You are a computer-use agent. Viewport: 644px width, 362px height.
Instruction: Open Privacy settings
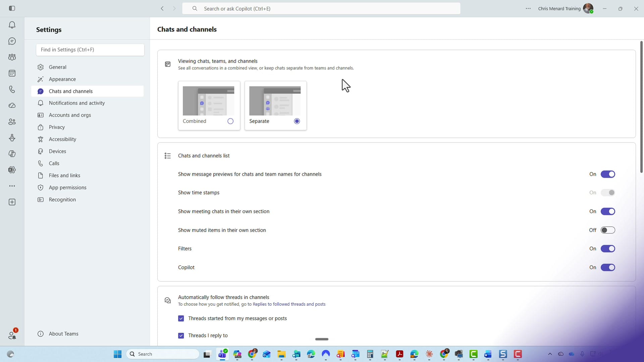click(87, 127)
